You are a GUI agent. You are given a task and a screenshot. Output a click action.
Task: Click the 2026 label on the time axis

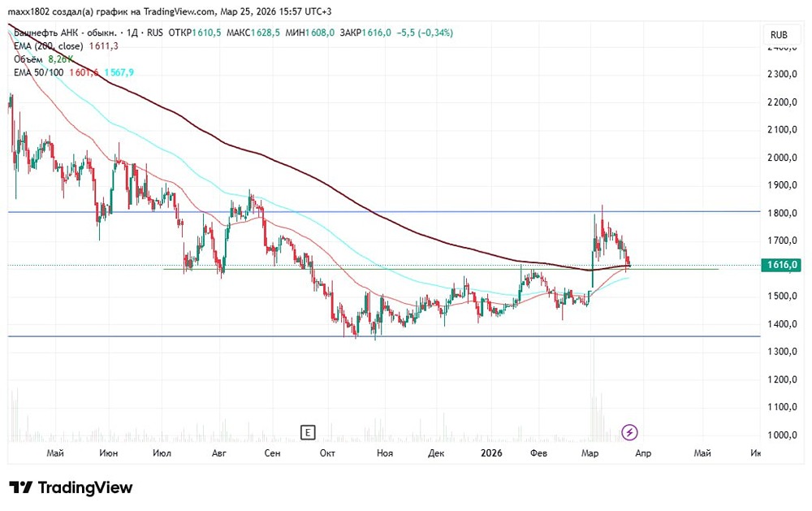[490, 454]
